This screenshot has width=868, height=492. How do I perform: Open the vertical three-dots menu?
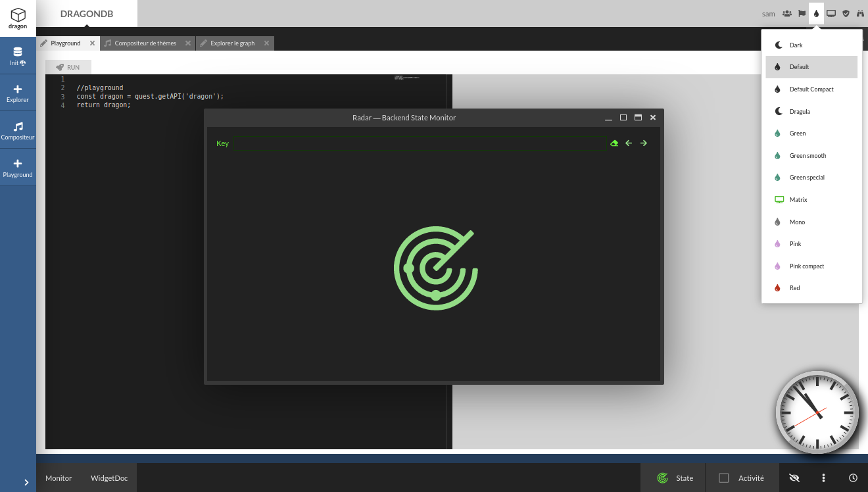point(823,478)
